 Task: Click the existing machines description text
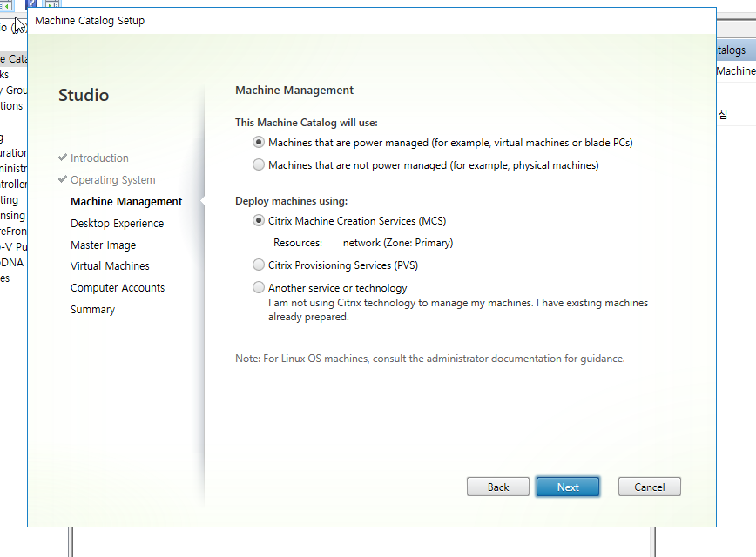(x=458, y=310)
